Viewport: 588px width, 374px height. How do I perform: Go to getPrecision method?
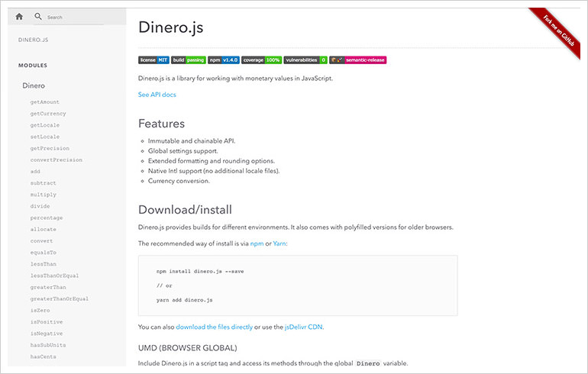pyautogui.click(x=50, y=148)
